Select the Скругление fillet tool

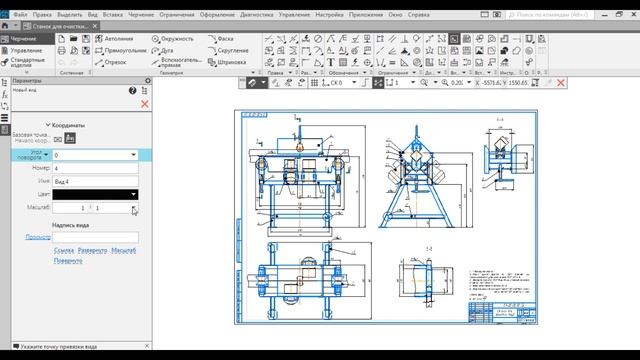(228, 51)
